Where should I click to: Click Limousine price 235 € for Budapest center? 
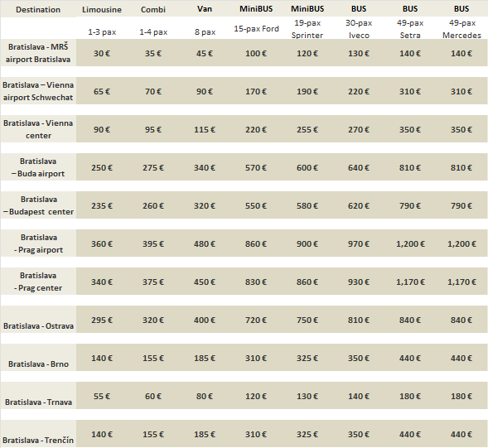(102, 205)
